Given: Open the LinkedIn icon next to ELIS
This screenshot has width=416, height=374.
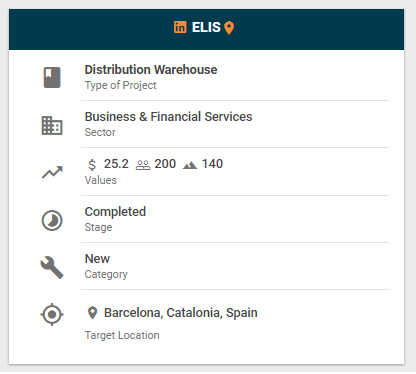Looking at the screenshot, I should click(180, 27).
